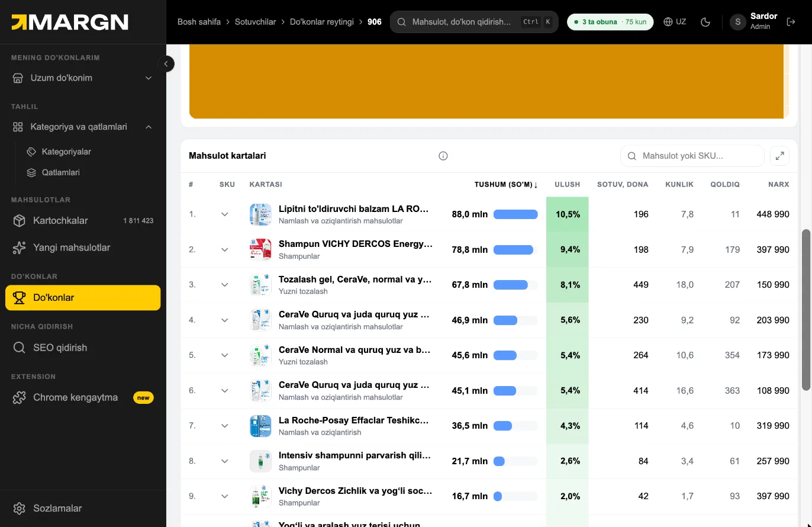Click the Lipitni to'ldiruvchi balzam product thumbnail

click(x=260, y=214)
